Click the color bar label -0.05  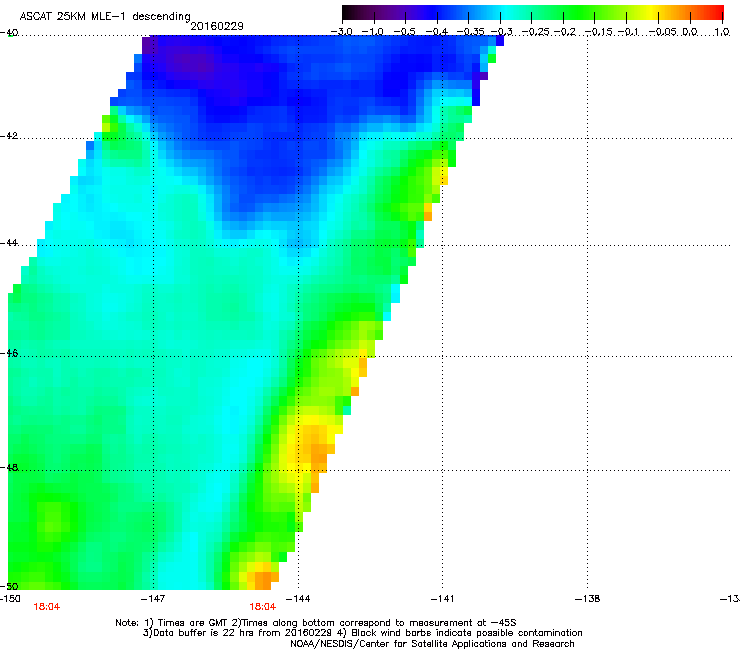(x=663, y=32)
